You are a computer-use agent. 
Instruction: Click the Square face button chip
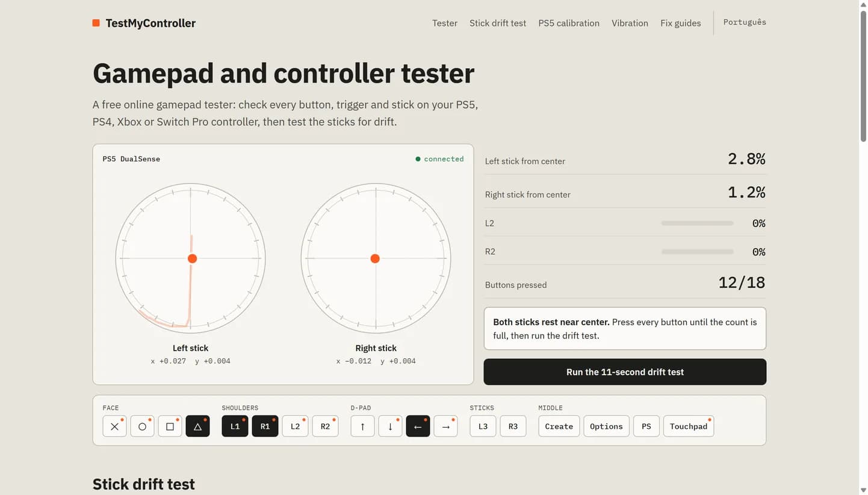170,426
